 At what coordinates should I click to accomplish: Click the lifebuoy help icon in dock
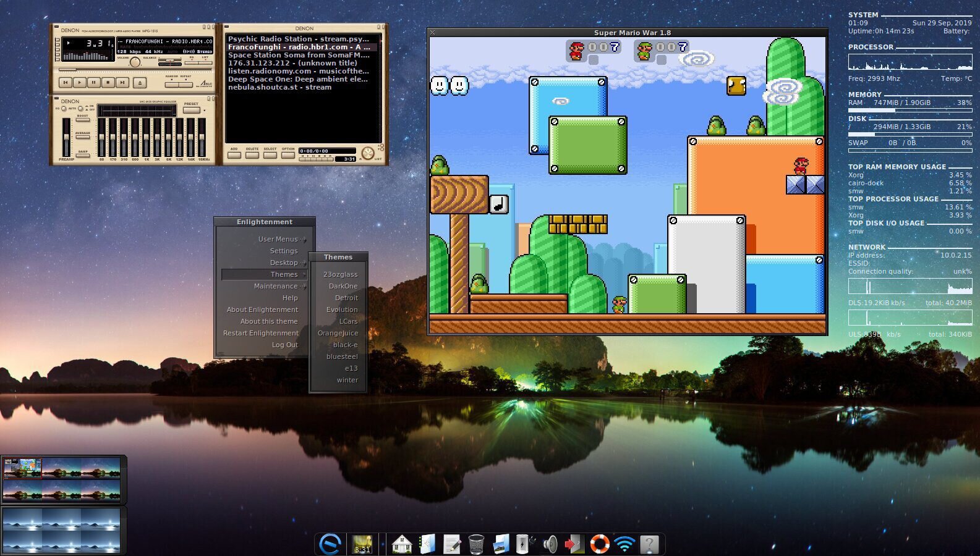tap(599, 544)
